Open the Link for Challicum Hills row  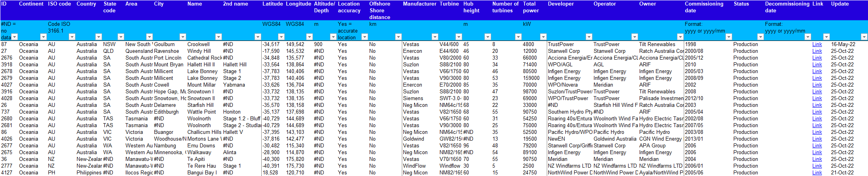tap(817, 132)
